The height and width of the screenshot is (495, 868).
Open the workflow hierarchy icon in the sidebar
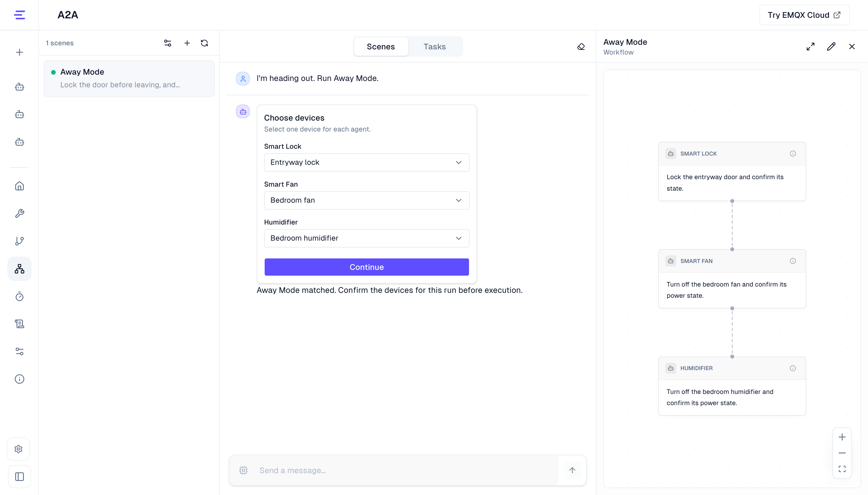point(19,268)
